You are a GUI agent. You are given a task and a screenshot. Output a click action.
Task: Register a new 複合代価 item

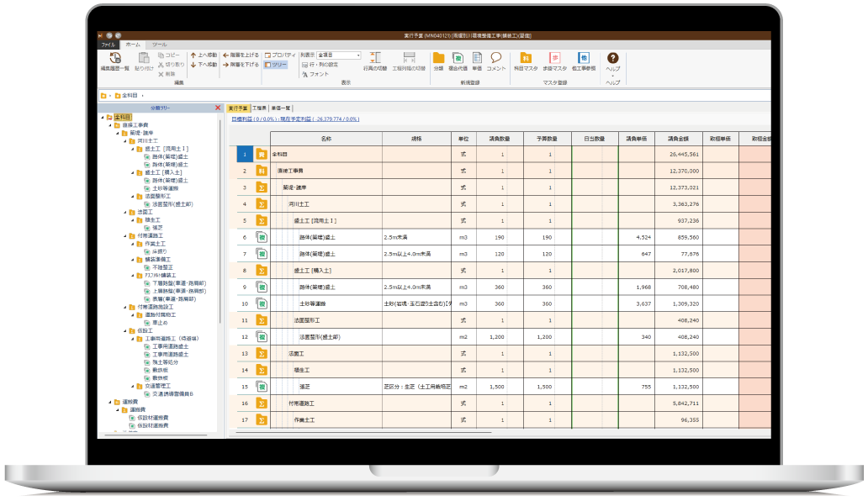458,59
